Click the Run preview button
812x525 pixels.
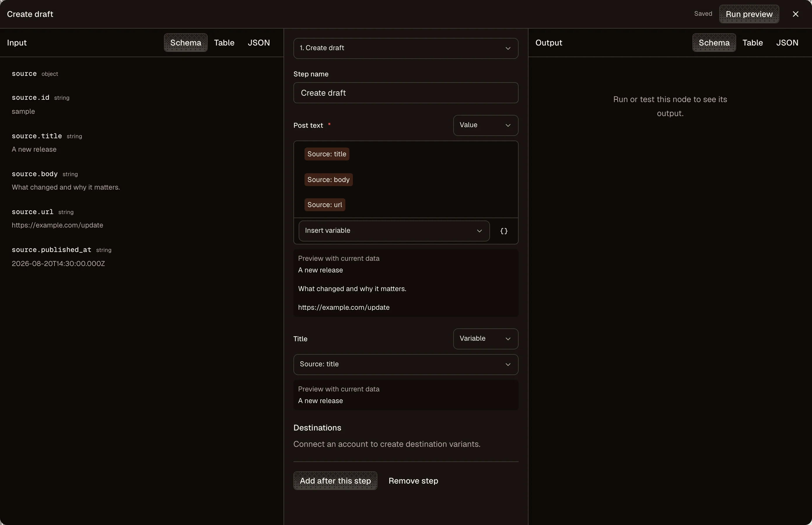pyautogui.click(x=749, y=14)
